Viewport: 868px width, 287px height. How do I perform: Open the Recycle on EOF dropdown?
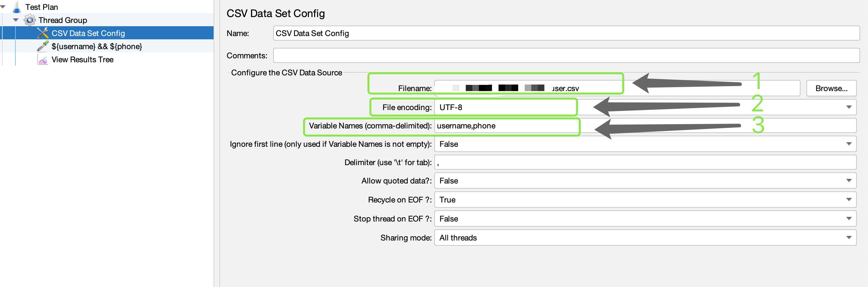(x=848, y=200)
